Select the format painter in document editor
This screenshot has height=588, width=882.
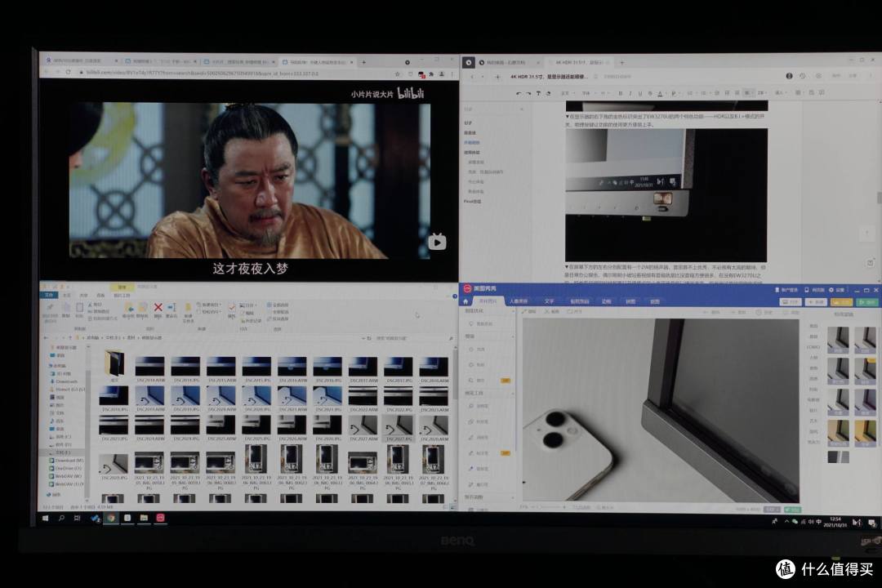click(x=538, y=93)
